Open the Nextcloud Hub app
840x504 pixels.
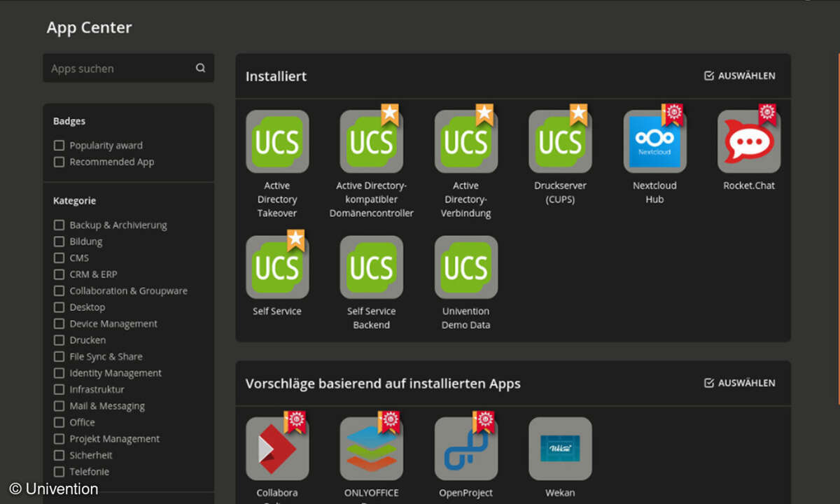click(654, 141)
